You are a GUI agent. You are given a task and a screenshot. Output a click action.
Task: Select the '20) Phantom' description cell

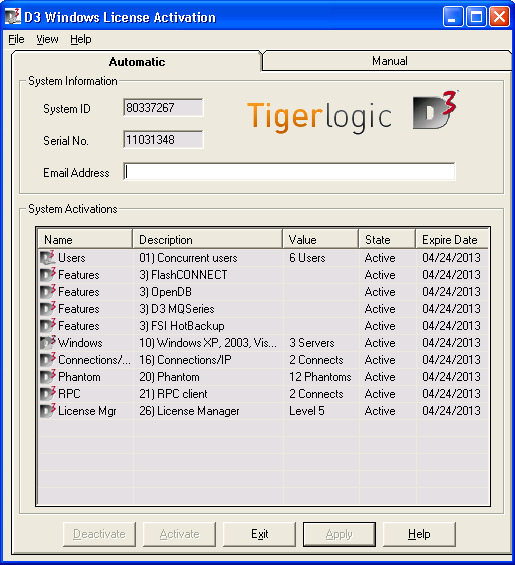[208, 377]
